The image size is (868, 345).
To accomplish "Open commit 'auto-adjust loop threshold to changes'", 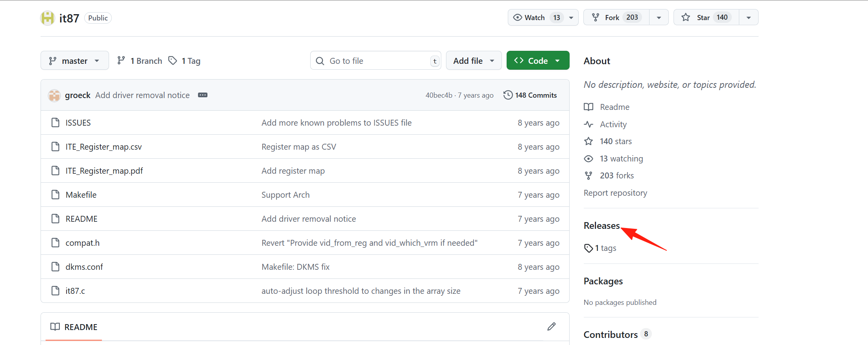I will [x=361, y=291].
